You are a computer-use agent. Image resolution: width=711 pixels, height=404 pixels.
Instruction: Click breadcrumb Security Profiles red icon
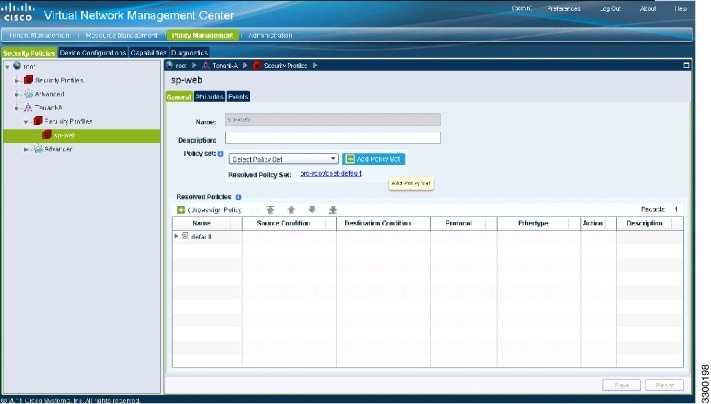258,66
